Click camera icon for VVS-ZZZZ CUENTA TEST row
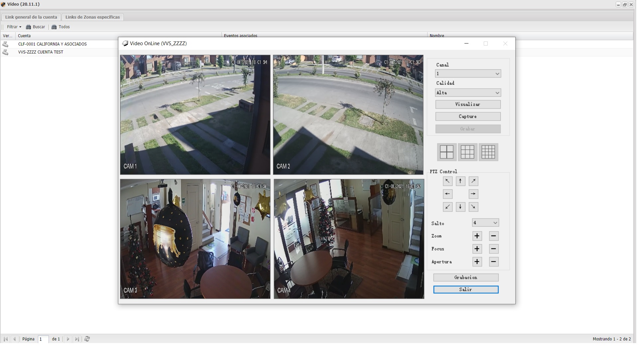 [5, 52]
